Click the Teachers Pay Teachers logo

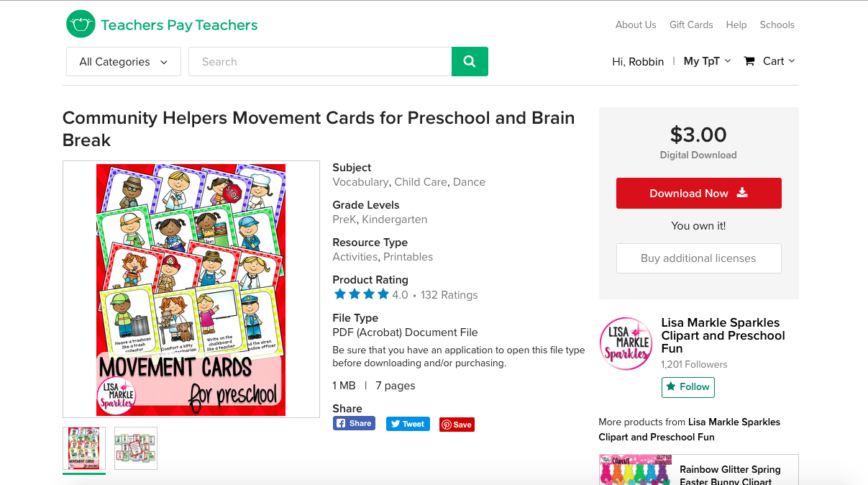162,24
